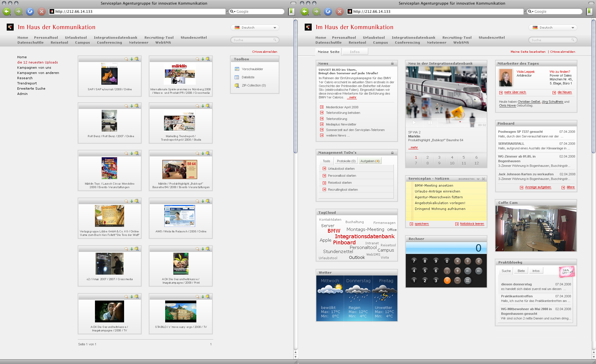Open the Märklin Spielwarenmesse Nürnberg thumbnail
This screenshot has width=596, height=364.
(180, 74)
